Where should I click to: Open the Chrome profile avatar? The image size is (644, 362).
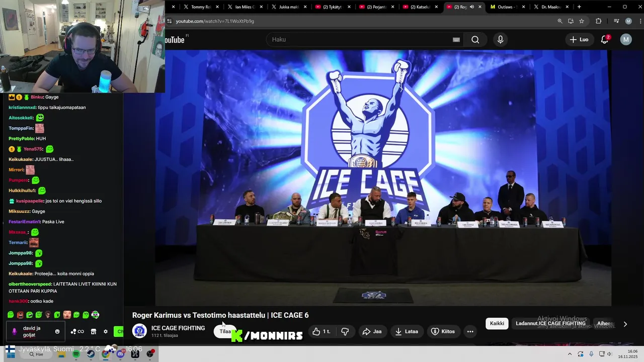pos(628,21)
